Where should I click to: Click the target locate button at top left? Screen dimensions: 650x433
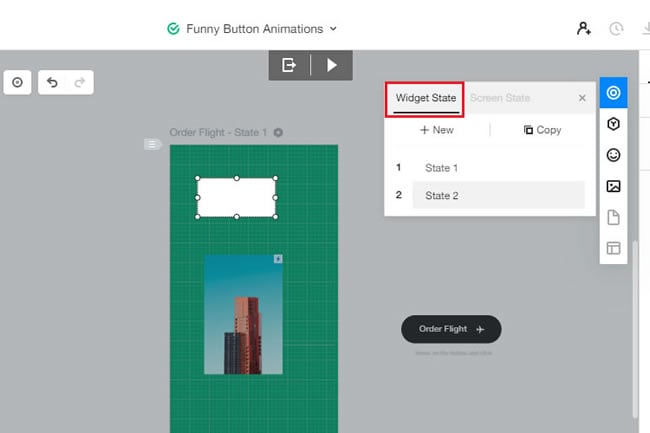click(17, 82)
